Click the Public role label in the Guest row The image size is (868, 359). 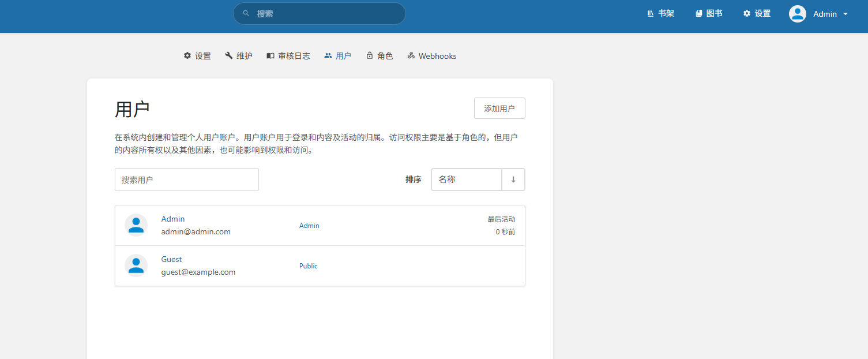coord(309,266)
